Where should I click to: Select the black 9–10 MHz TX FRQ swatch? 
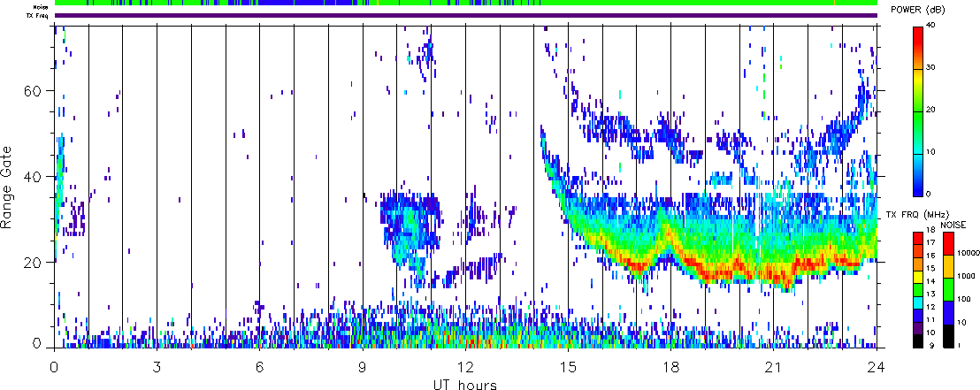point(919,340)
